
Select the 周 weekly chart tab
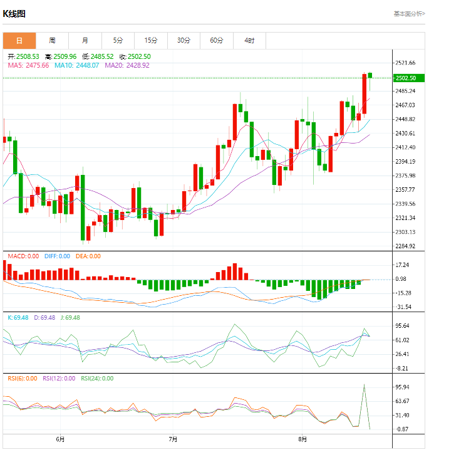pos(52,41)
